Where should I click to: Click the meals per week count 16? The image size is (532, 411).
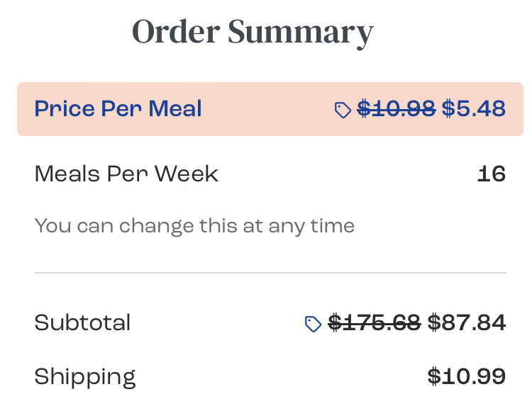pyautogui.click(x=491, y=174)
